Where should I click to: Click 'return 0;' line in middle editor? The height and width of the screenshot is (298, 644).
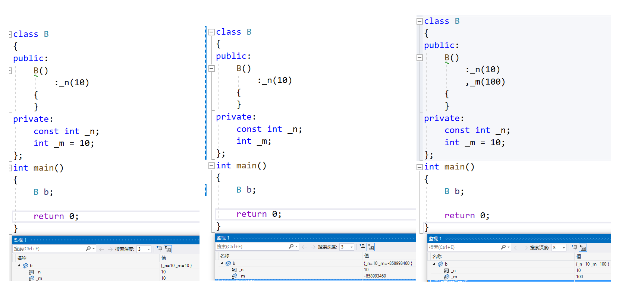(x=259, y=214)
